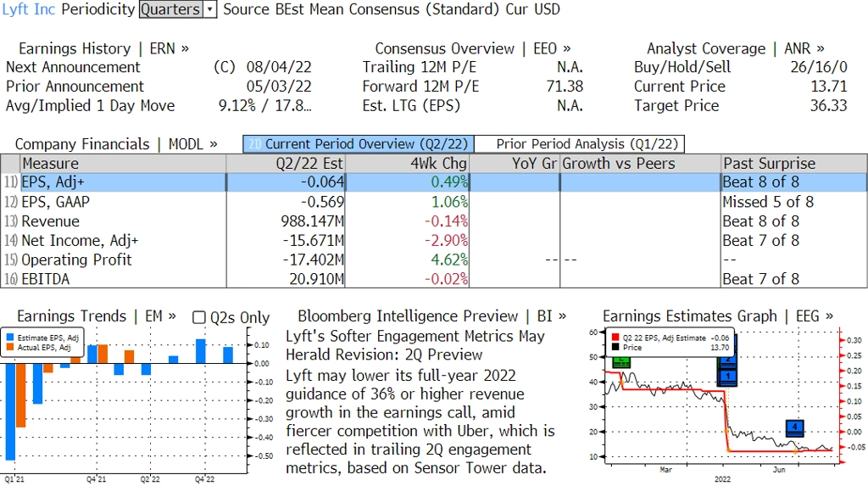The image size is (868, 486).
Task: Switch to Prior Period Analysis (Q1/22) tab
Action: click(580, 144)
